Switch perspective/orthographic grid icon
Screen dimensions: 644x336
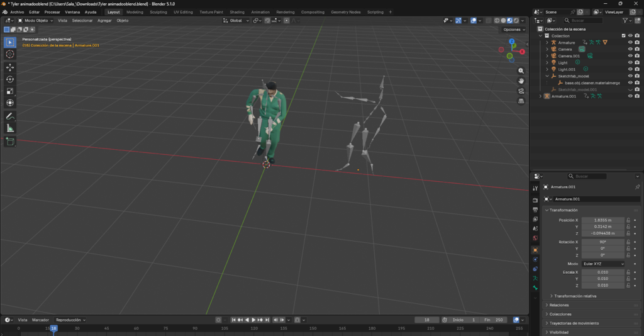coord(521,101)
